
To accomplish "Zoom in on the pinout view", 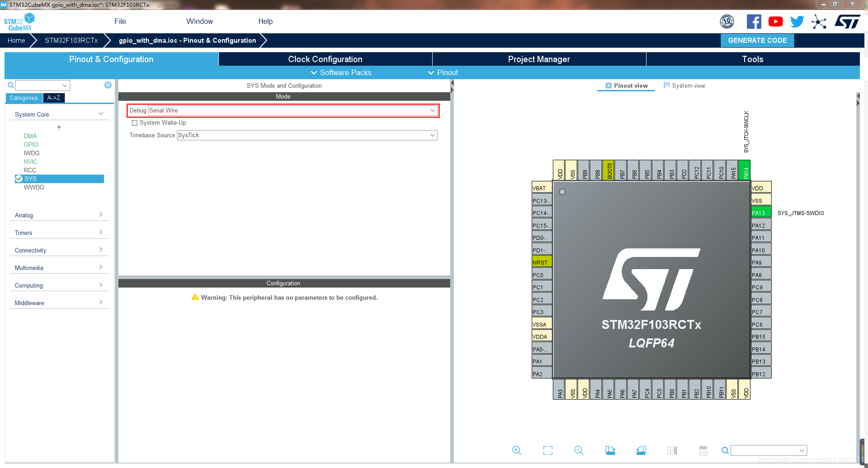I will 516,450.
